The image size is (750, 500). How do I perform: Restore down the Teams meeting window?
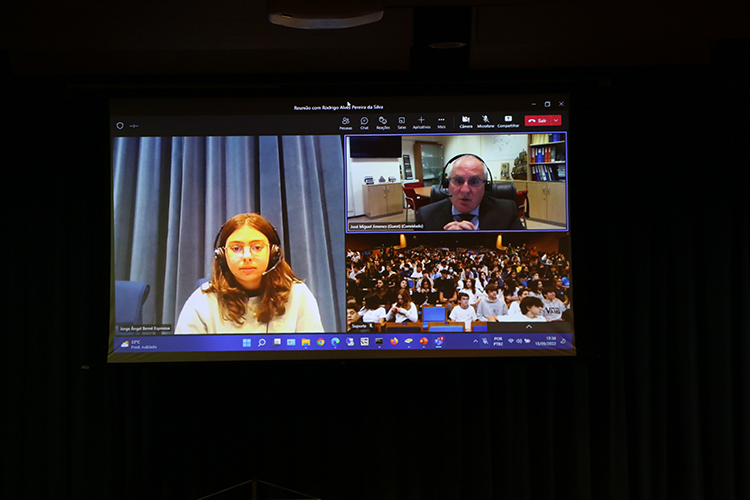coord(548,104)
